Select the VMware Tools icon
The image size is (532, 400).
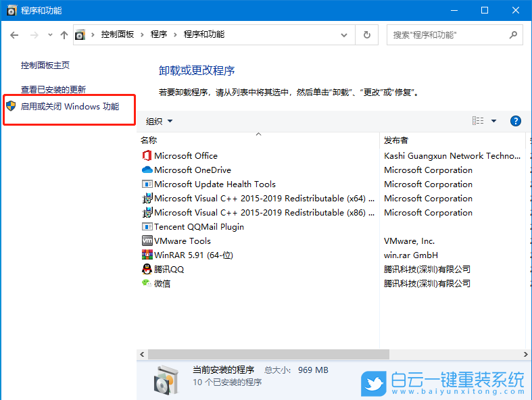click(147, 241)
